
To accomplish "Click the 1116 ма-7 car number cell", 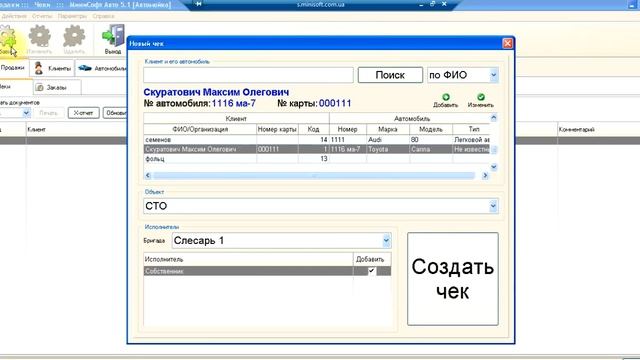I will tap(348, 149).
